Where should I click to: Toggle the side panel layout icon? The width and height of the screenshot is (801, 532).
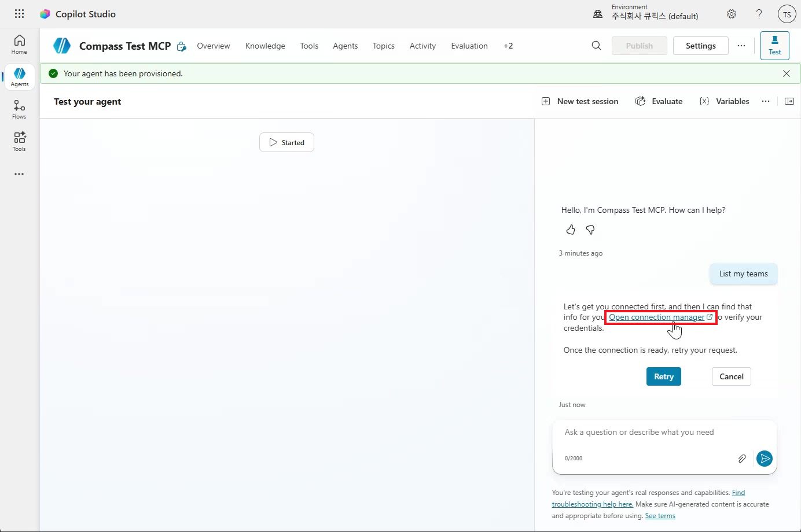(789, 101)
